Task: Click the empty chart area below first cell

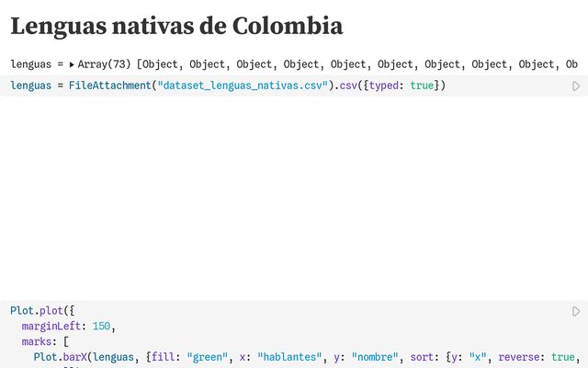Action: (294, 193)
